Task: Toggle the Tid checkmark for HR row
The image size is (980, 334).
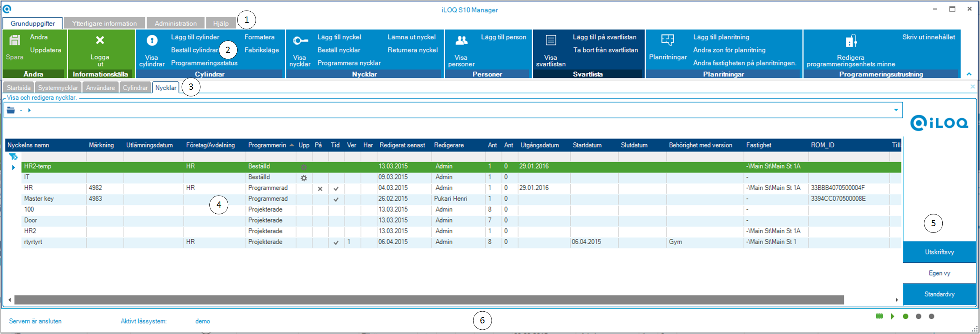Action: (x=336, y=189)
